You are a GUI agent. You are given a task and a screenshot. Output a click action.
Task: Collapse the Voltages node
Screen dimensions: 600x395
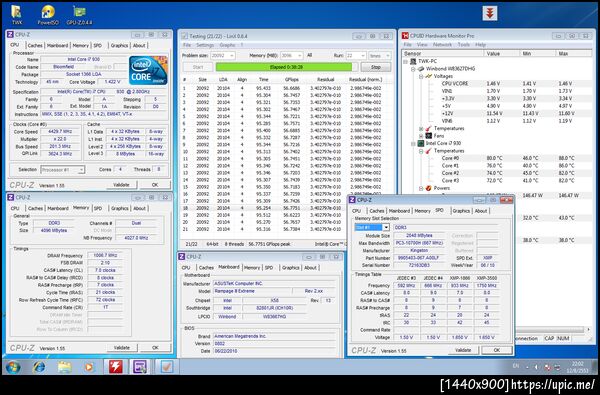coord(421,77)
